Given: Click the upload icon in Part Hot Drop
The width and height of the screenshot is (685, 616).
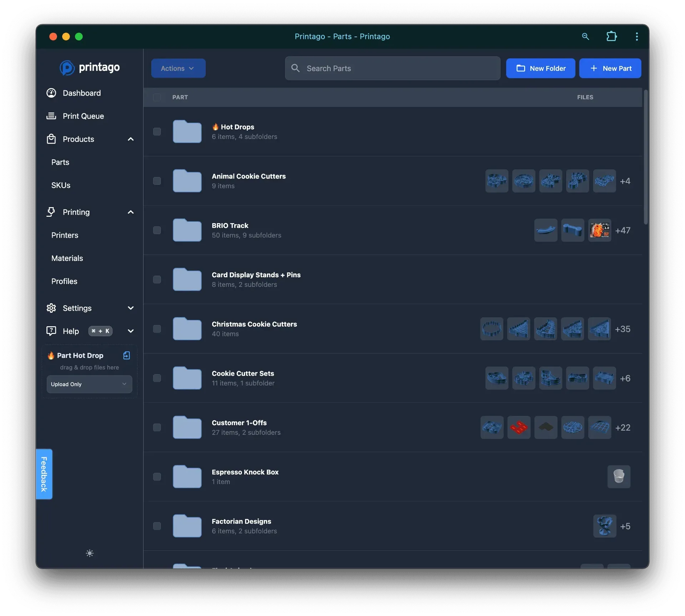Looking at the screenshot, I should (x=126, y=355).
